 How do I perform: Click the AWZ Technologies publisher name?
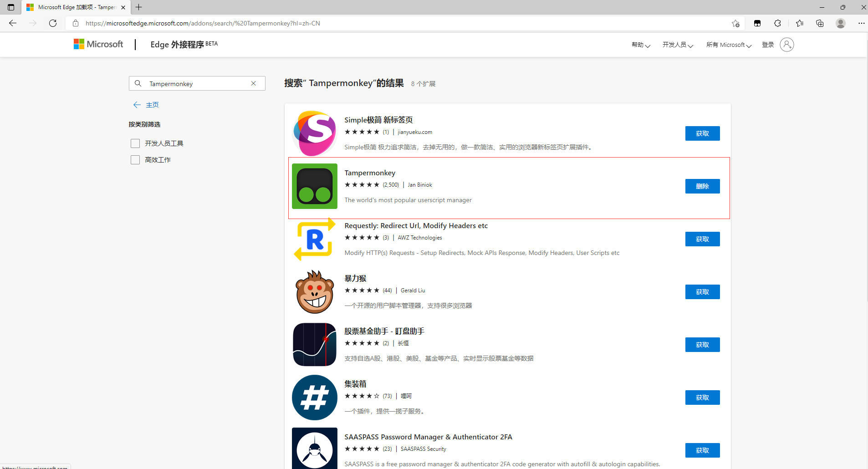click(x=420, y=238)
